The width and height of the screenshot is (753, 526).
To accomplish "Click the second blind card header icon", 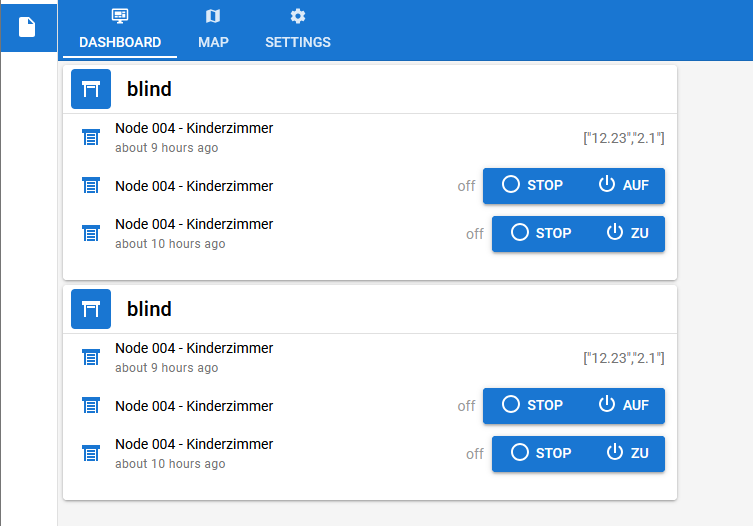I will coord(91,309).
